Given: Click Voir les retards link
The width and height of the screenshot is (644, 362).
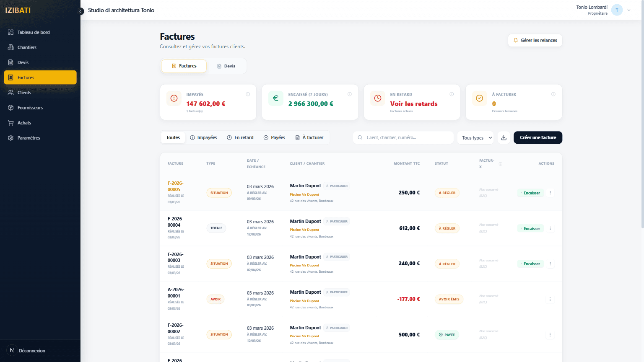Looking at the screenshot, I should coord(413,104).
